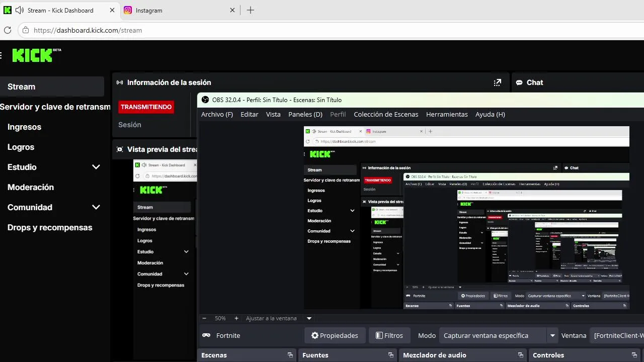644x362 pixels.
Task: Open OBS Ayuda menu
Action: tap(490, 114)
